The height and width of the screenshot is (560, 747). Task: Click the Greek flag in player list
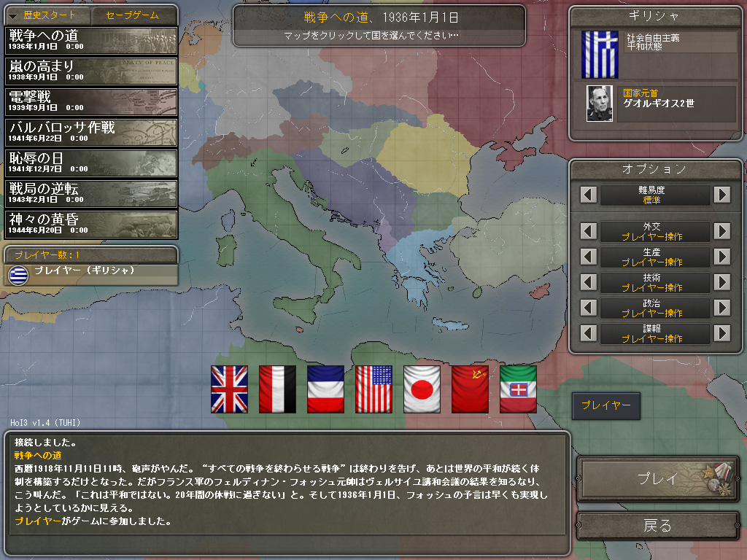(x=18, y=275)
